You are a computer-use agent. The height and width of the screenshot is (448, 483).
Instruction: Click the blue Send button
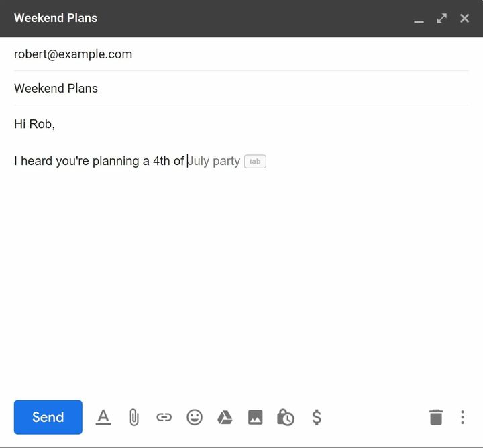pyautogui.click(x=48, y=417)
